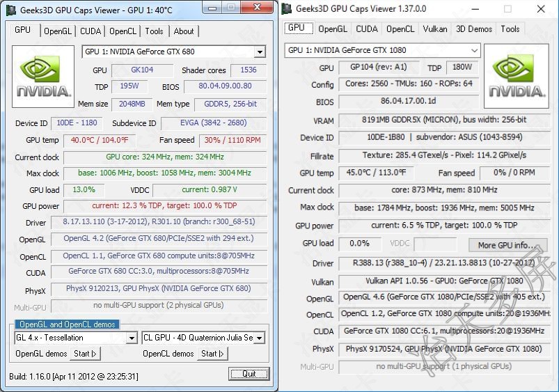
Task: Click the Mem size 2048MB field
Action: point(132,104)
